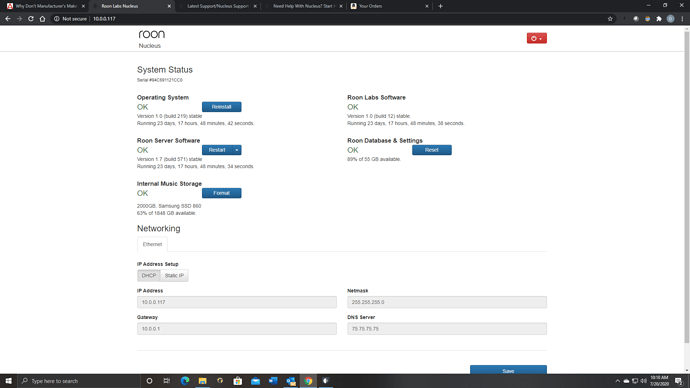Image resolution: width=690 pixels, height=388 pixels.
Task: Open the Extensions puzzle-piece menu
Action: tap(659, 19)
